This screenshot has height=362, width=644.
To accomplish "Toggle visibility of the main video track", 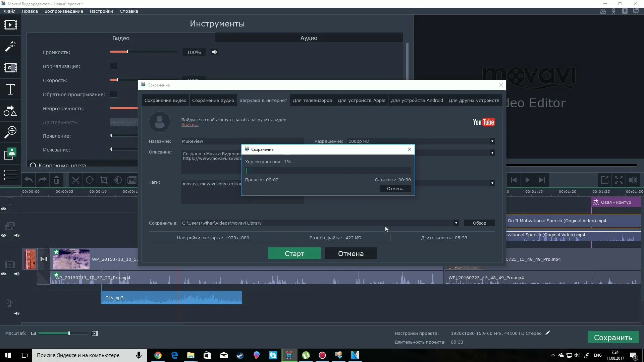I will pos(4,274).
